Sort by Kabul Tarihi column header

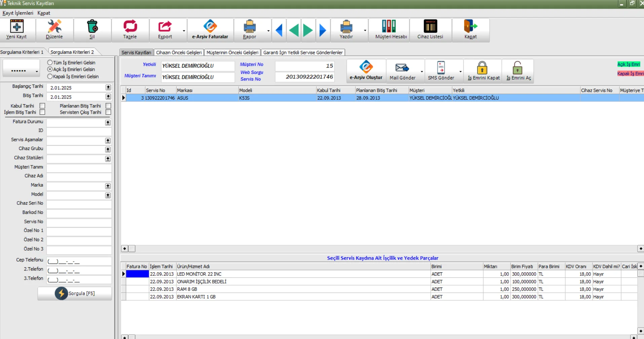coord(335,90)
